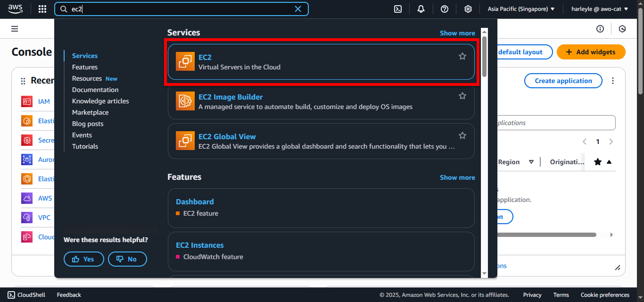Open EC2 Image Builder result
644x302 pixels.
tap(321, 101)
